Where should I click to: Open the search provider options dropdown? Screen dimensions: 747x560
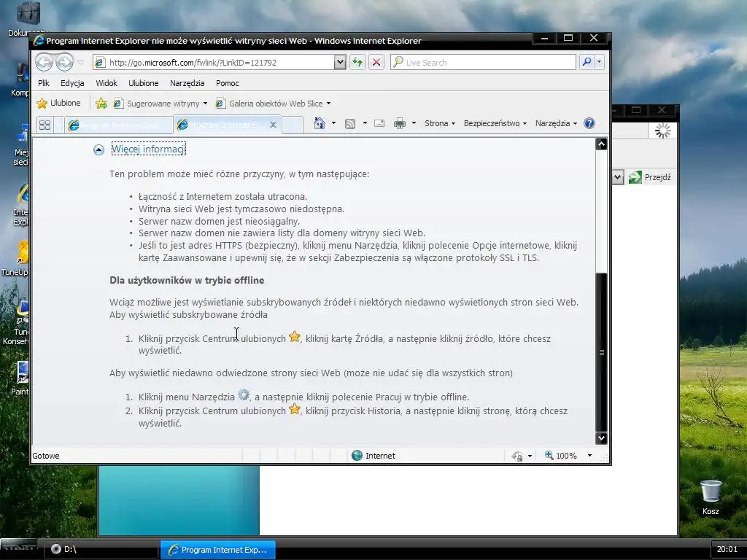point(600,62)
